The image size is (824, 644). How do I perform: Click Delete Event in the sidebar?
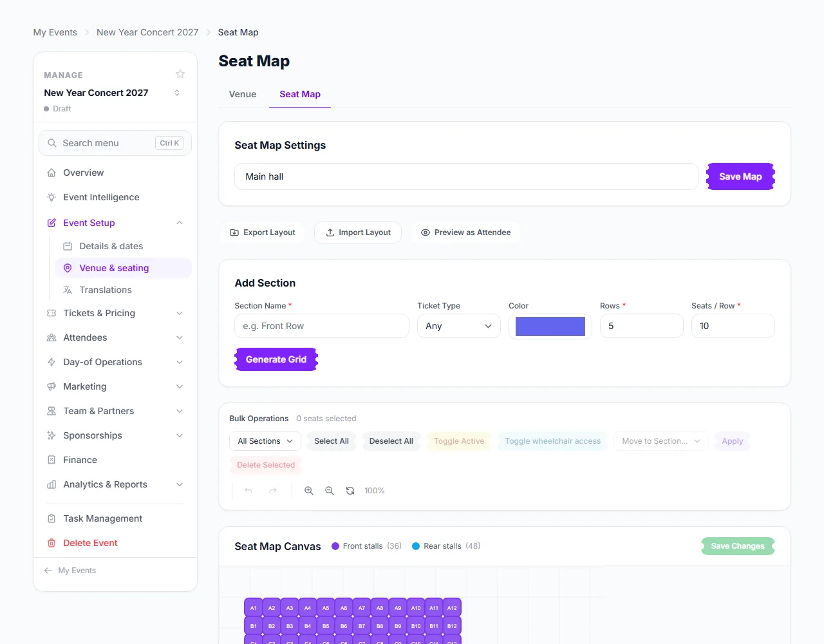(x=115, y=543)
